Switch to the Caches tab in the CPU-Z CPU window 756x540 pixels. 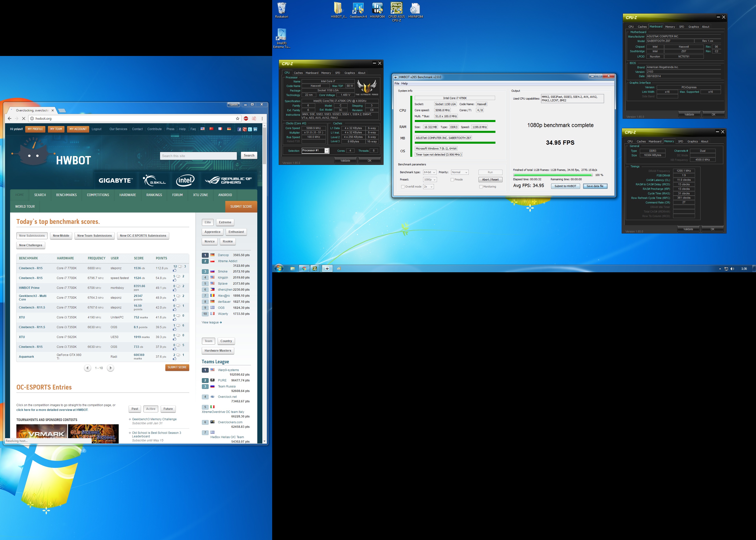point(298,73)
